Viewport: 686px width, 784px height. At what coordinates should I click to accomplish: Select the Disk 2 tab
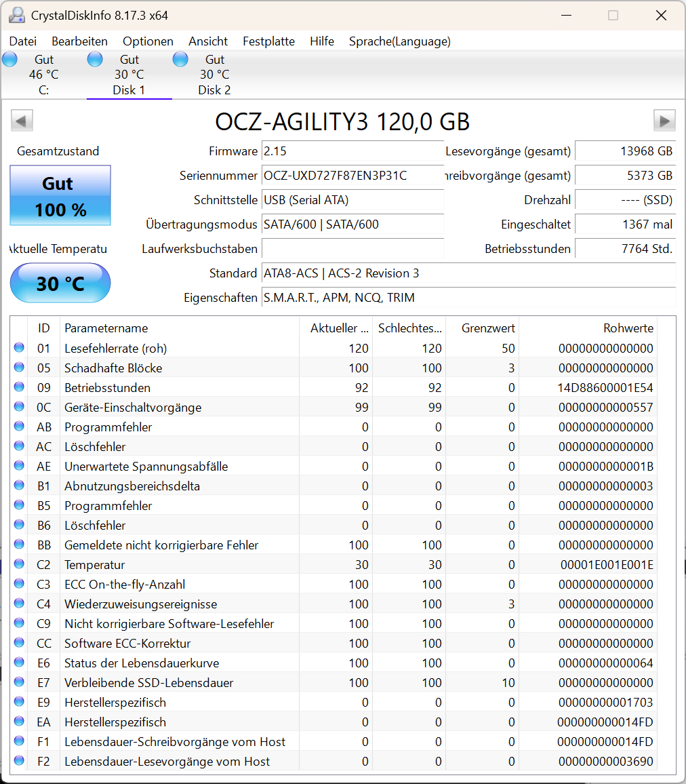pos(215,75)
